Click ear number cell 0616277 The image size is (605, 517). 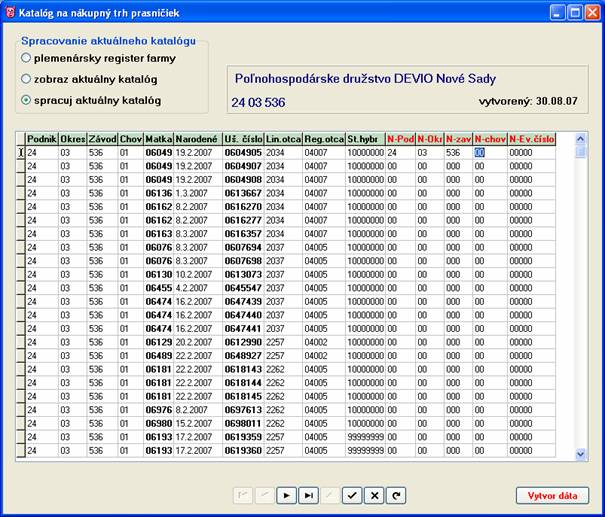click(x=243, y=220)
